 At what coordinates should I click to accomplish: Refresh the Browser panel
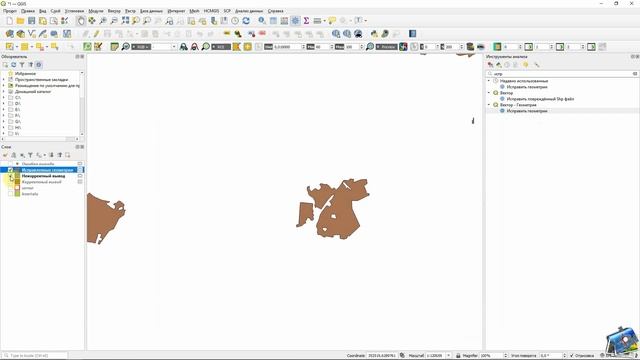click(13, 64)
